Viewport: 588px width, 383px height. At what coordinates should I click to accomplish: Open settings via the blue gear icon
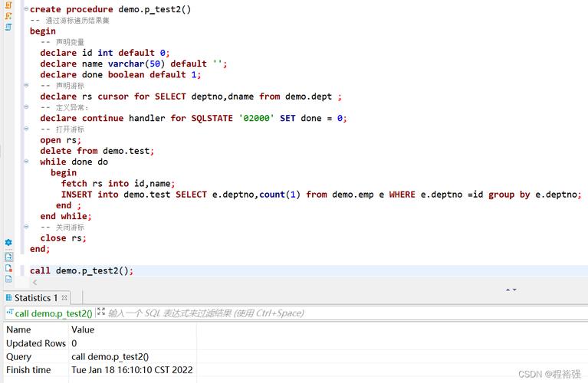click(x=8, y=243)
